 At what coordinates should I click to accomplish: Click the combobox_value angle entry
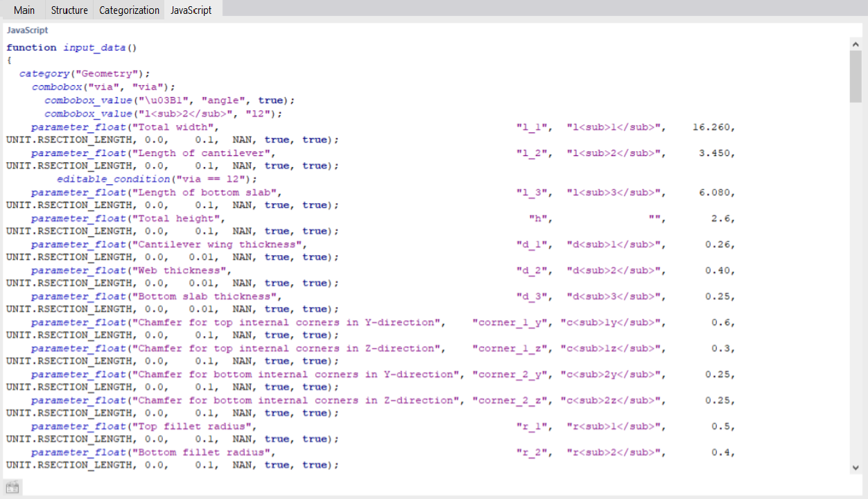(166, 100)
